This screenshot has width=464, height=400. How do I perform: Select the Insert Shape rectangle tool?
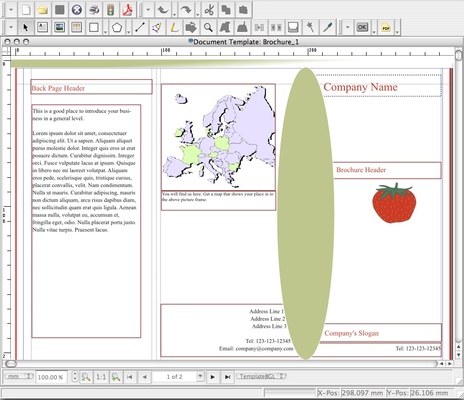[x=94, y=27]
